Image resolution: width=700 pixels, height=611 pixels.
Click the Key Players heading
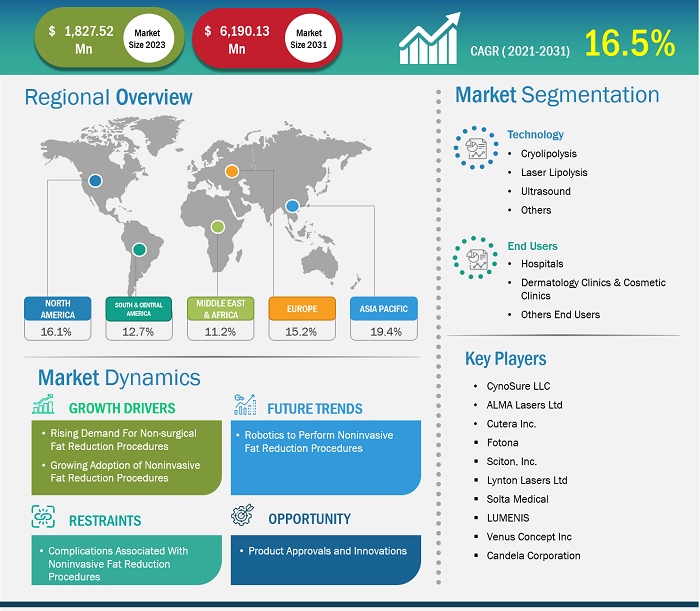[505, 359]
